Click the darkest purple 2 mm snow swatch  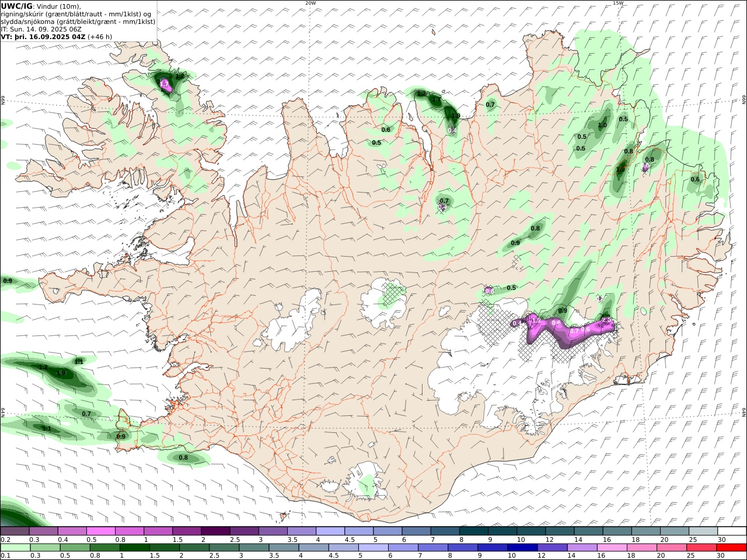click(x=215, y=531)
